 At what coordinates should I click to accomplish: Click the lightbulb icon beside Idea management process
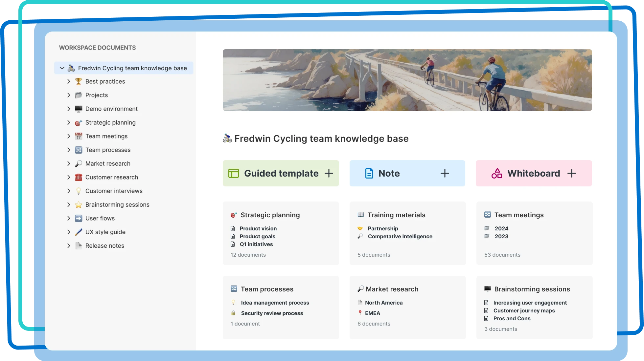(x=233, y=303)
